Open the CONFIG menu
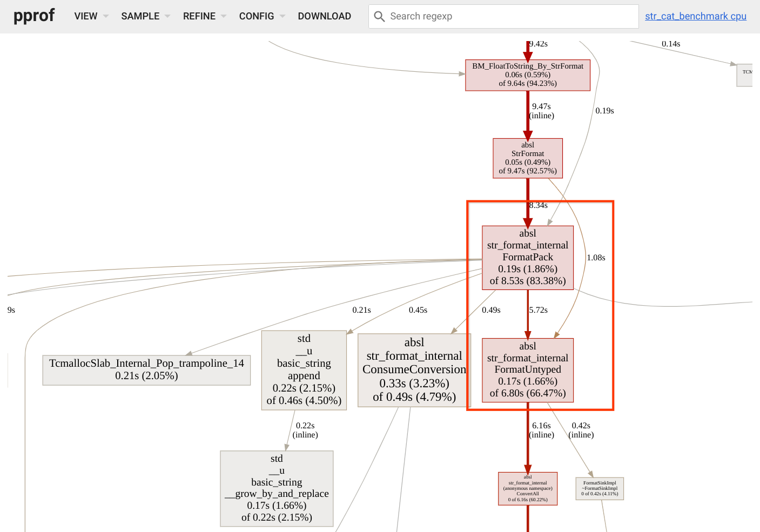Viewport: 760px width, 532px height. [x=261, y=16]
